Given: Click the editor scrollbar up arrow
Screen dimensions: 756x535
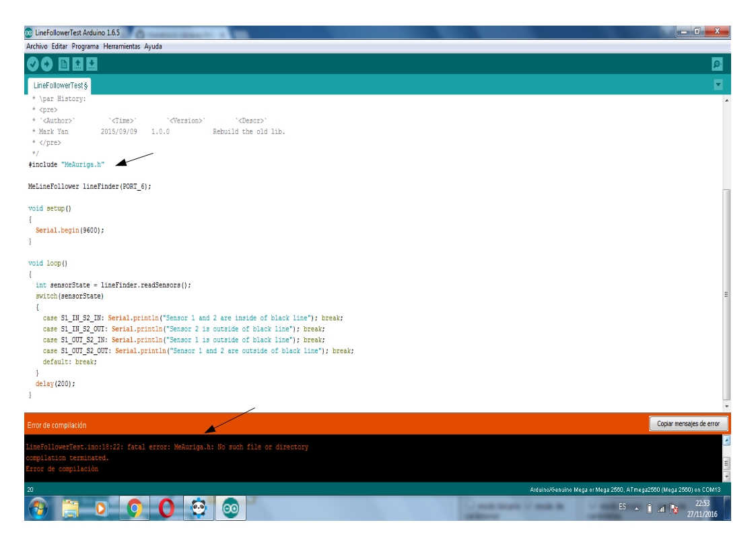Looking at the screenshot, I should click(726, 100).
